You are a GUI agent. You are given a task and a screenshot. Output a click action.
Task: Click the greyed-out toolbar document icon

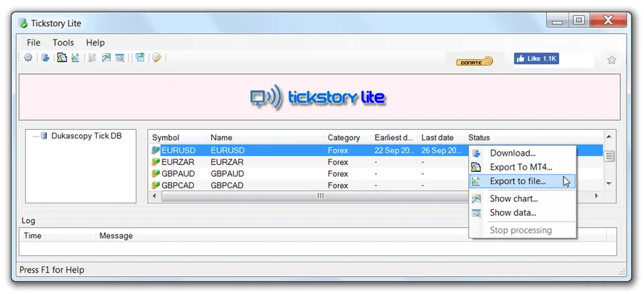(x=93, y=58)
